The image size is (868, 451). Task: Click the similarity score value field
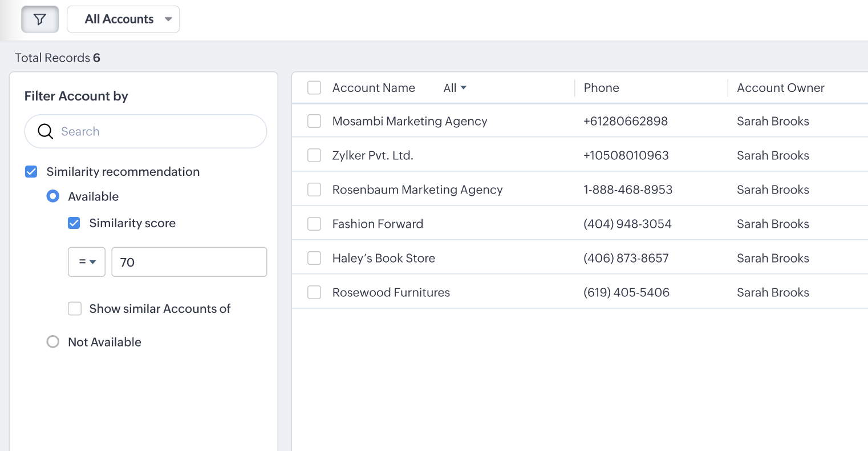(189, 262)
